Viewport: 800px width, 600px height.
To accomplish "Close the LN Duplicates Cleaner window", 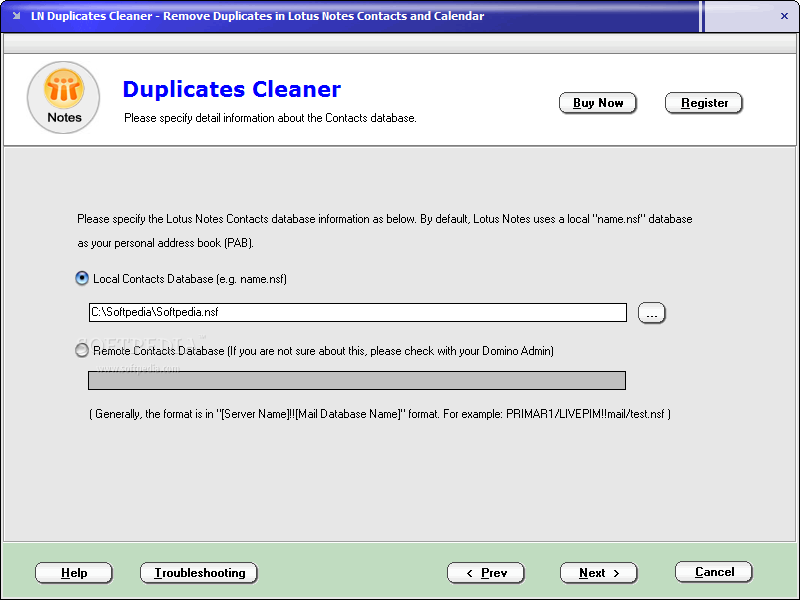I will 784,16.
